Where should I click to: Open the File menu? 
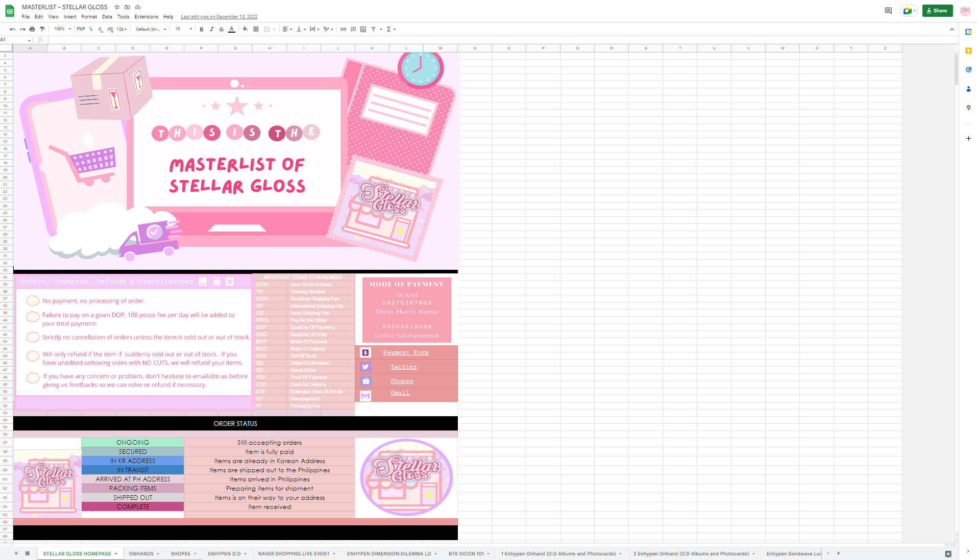[26, 17]
